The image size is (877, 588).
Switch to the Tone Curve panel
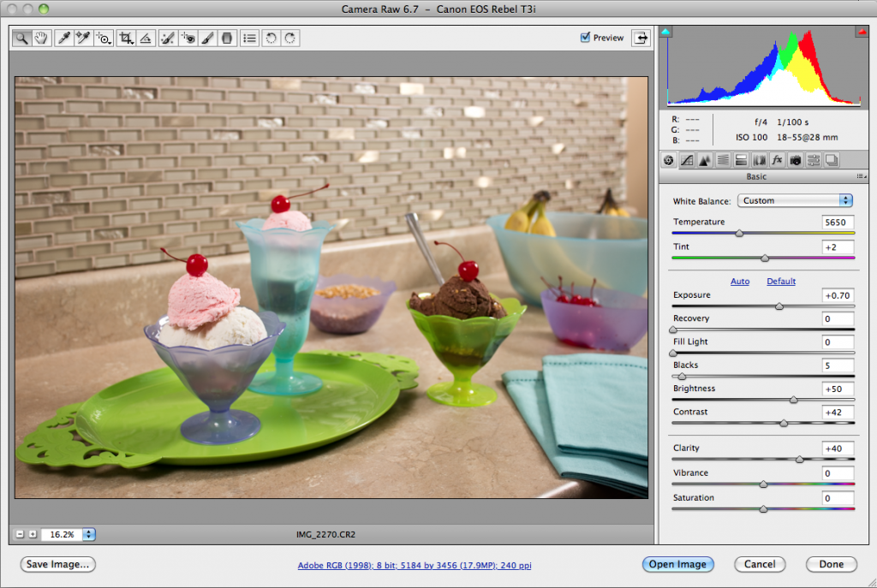coord(687,159)
